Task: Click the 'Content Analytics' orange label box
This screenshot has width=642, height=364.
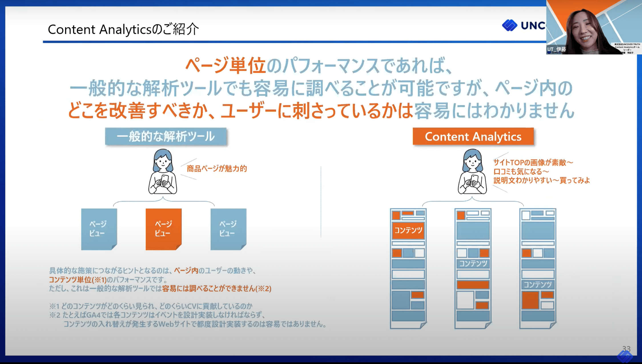Action: pyautogui.click(x=473, y=136)
